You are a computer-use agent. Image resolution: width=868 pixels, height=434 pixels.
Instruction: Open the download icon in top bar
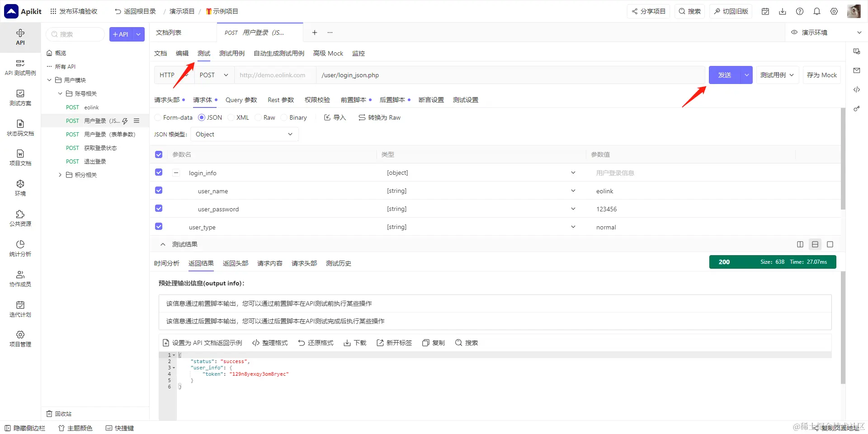tap(783, 11)
